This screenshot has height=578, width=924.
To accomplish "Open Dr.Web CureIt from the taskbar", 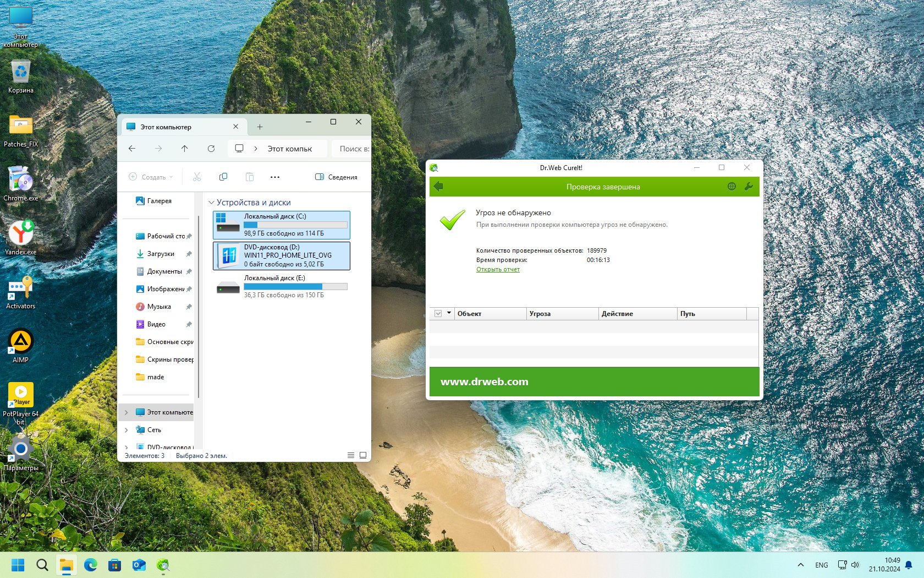I will (x=163, y=565).
